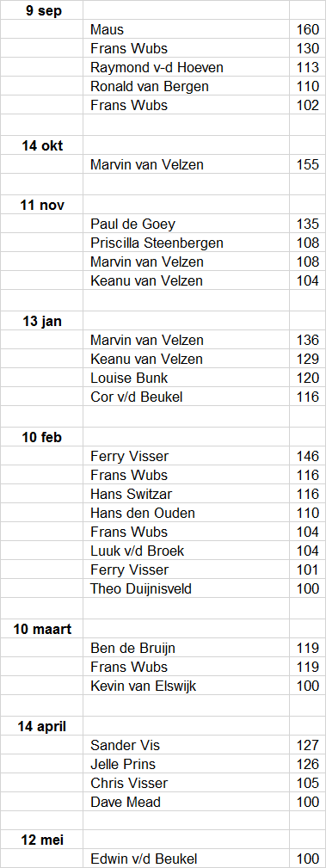Viewport: 326px width, 868px height.
Task: Select the '9 sep' date cell
Action: point(41,10)
